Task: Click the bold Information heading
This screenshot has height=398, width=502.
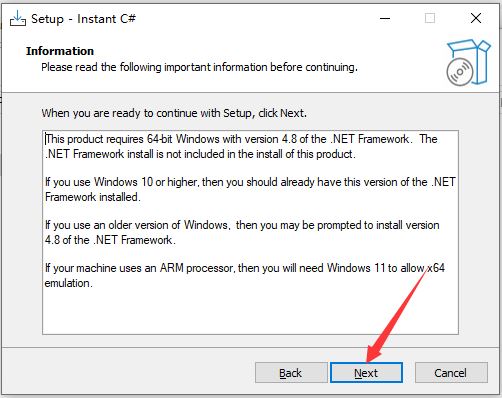Action: [x=60, y=51]
